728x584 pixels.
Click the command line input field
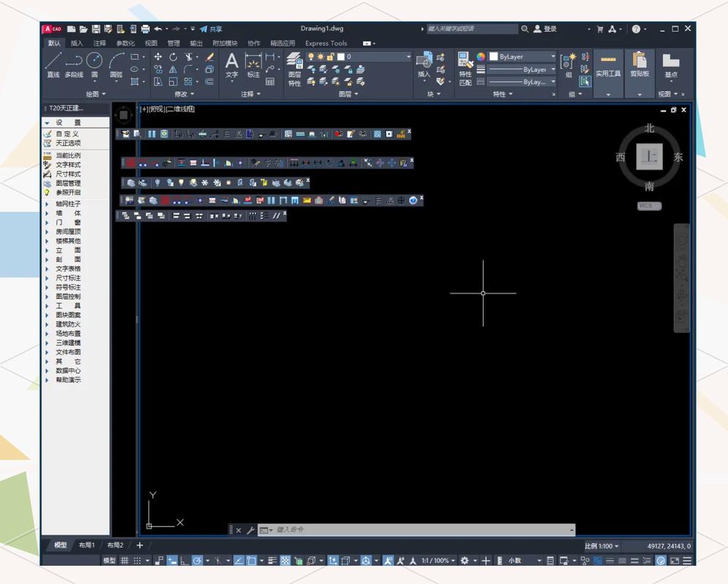(x=416, y=530)
